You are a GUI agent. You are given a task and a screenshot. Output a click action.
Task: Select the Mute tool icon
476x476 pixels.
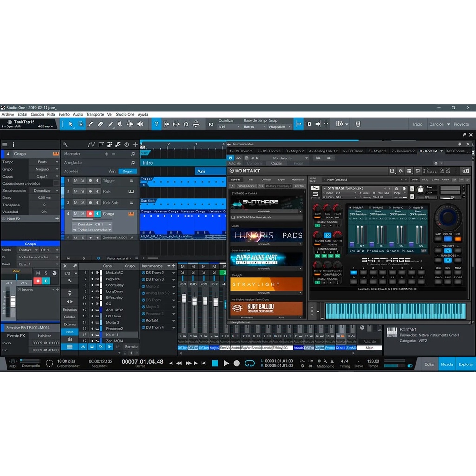[120, 124]
